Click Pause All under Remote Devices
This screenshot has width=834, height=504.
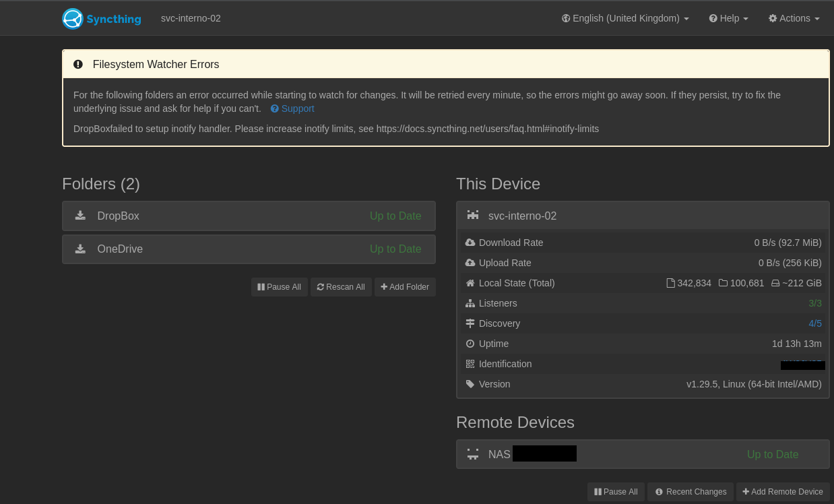[616, 492]
